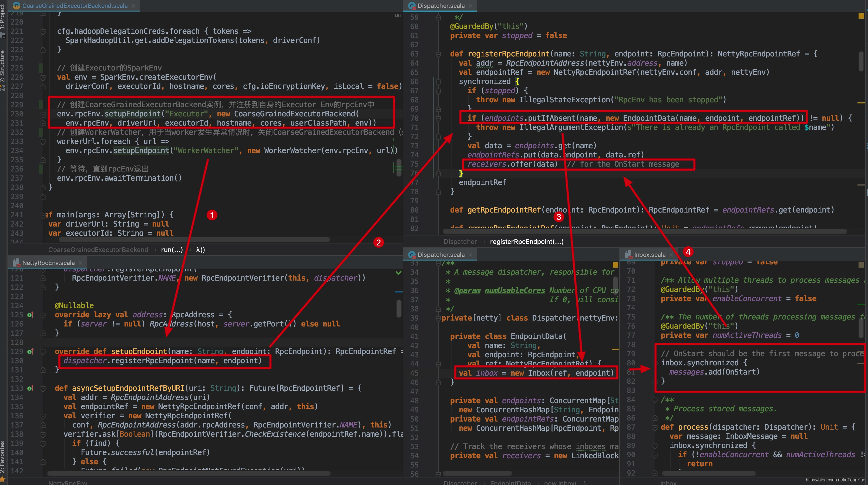Viewport: 868px width, 485px height.
Task: Click CoarseGrainedExecutorBackend breadcrumb
Action: point(98,250)
